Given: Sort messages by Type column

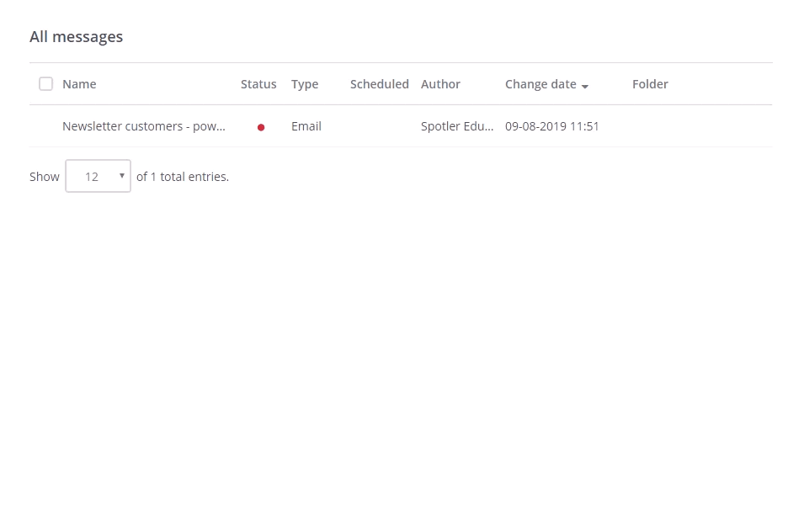Looking at the screenshot, I should (305, 83).
